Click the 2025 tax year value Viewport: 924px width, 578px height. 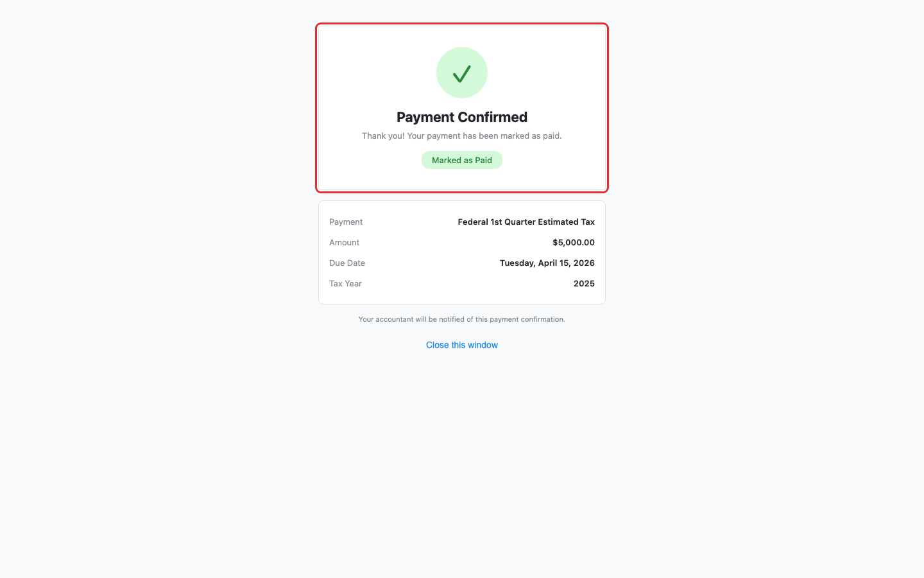[x=585, y=283]
